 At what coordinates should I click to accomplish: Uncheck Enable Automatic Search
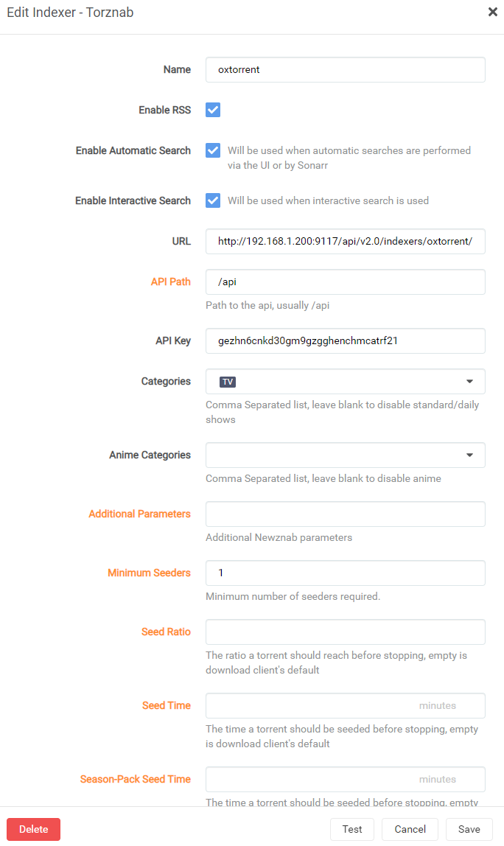(213, 150)
